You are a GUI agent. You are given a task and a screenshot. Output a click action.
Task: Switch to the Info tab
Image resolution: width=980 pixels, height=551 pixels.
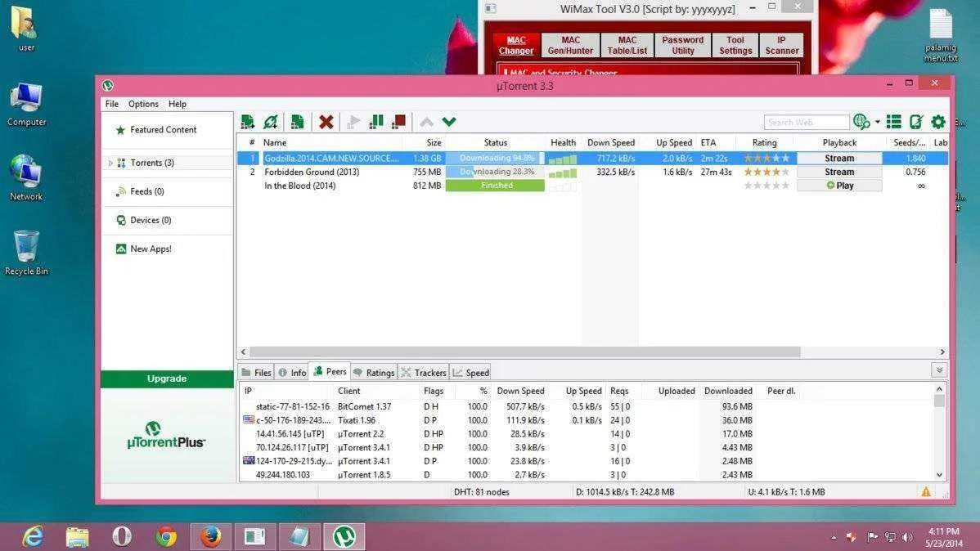tap(292, 372)
